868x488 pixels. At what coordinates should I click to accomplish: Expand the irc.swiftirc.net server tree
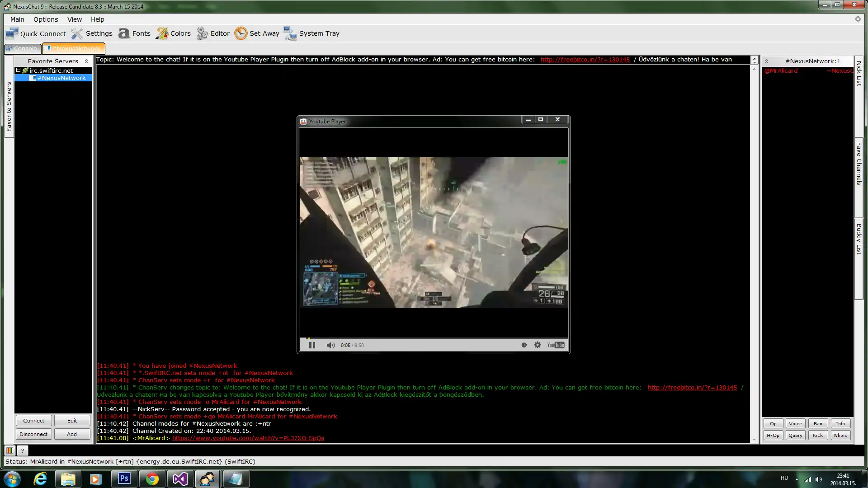(x=18, y=70)
